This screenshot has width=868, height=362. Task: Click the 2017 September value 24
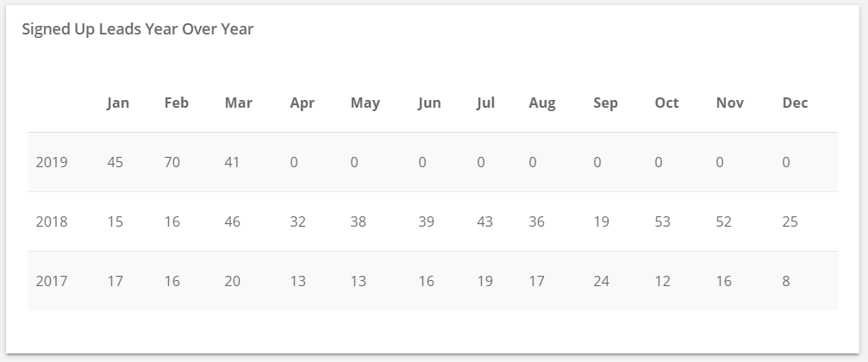601,281
